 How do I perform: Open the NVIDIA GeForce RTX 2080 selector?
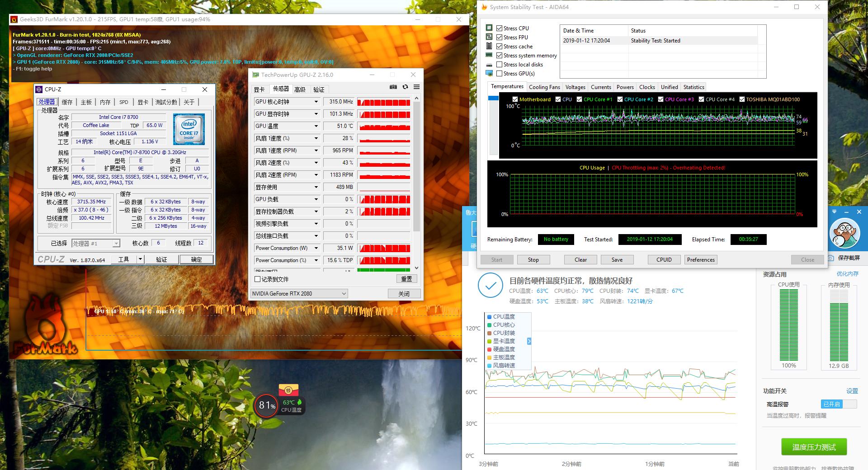pos(299,294)
